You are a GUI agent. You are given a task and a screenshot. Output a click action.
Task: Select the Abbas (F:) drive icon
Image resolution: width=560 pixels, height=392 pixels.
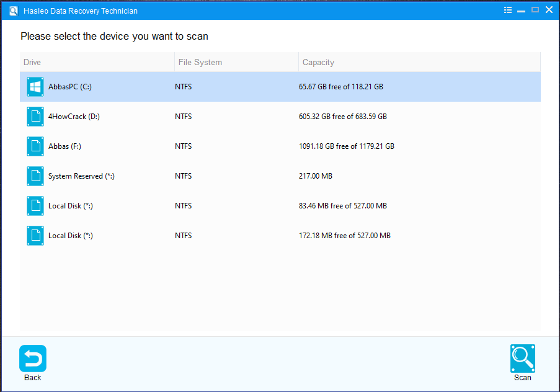(35, 146)
